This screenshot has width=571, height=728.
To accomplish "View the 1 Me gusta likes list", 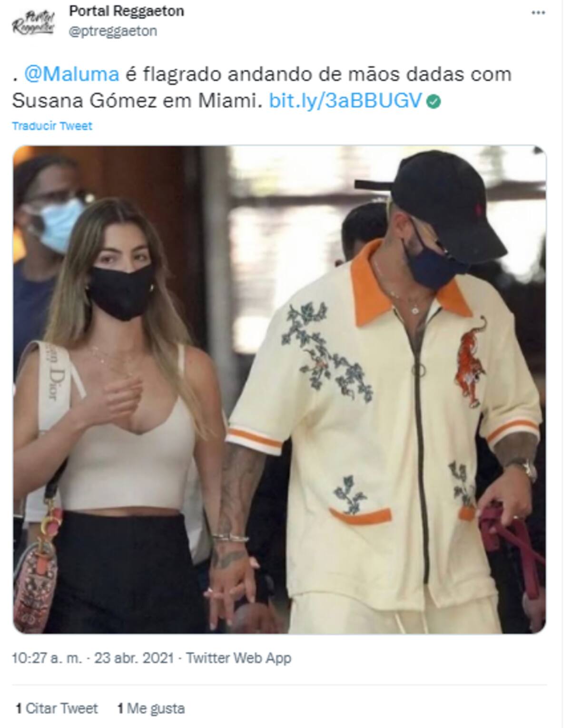I will point(151,708).
